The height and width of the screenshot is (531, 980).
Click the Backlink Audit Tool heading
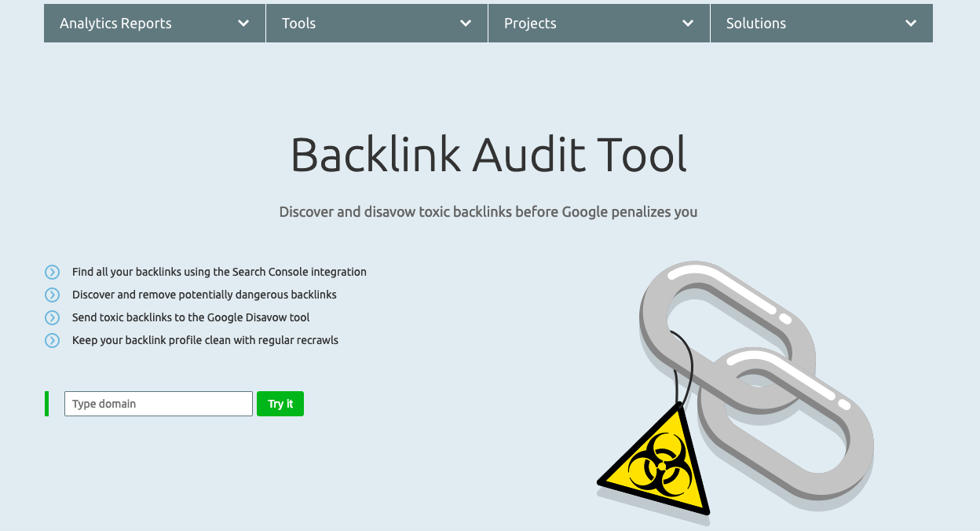click(488, 155)
